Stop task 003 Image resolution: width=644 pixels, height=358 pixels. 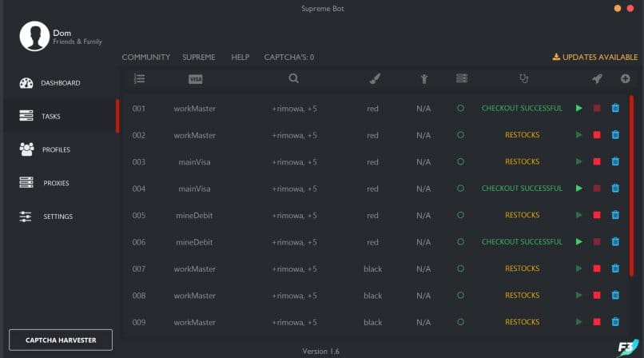[x=597, y=161]
